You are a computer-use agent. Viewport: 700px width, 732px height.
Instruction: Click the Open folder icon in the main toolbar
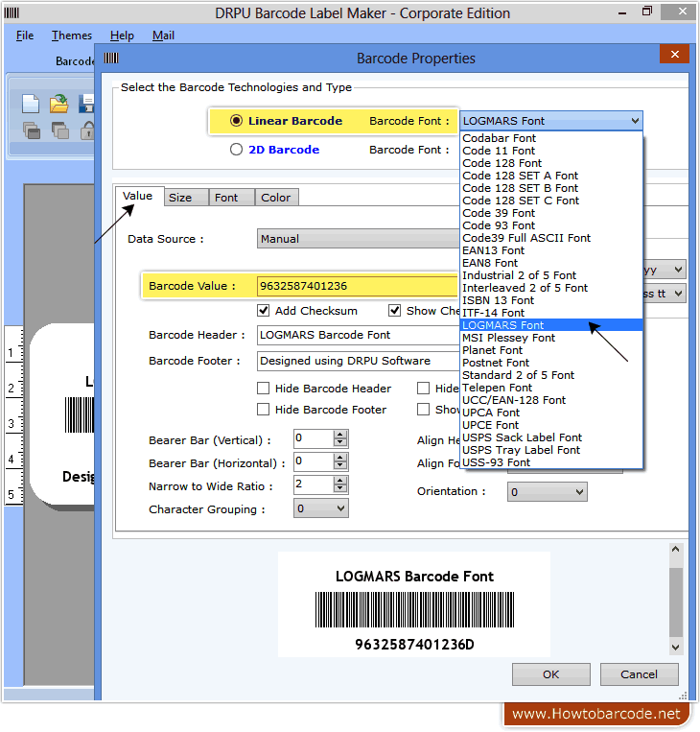(x=58, y=104)
